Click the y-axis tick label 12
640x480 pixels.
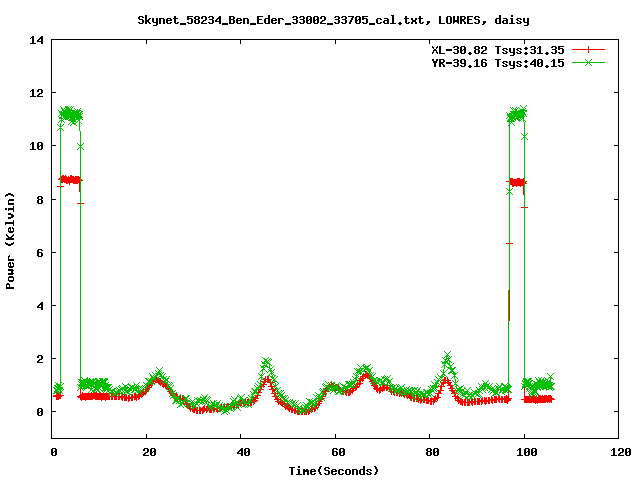tap(36, 93)
